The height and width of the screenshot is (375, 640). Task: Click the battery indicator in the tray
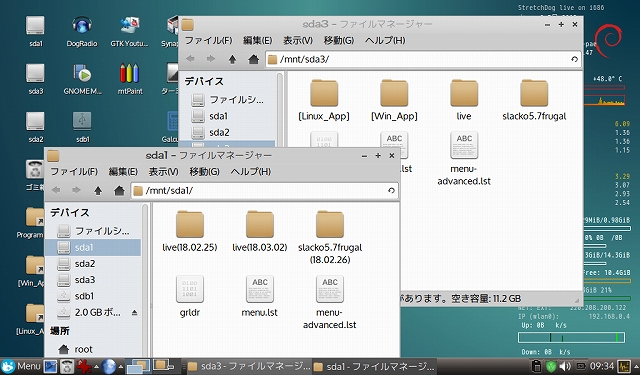[x=580, y=366]
